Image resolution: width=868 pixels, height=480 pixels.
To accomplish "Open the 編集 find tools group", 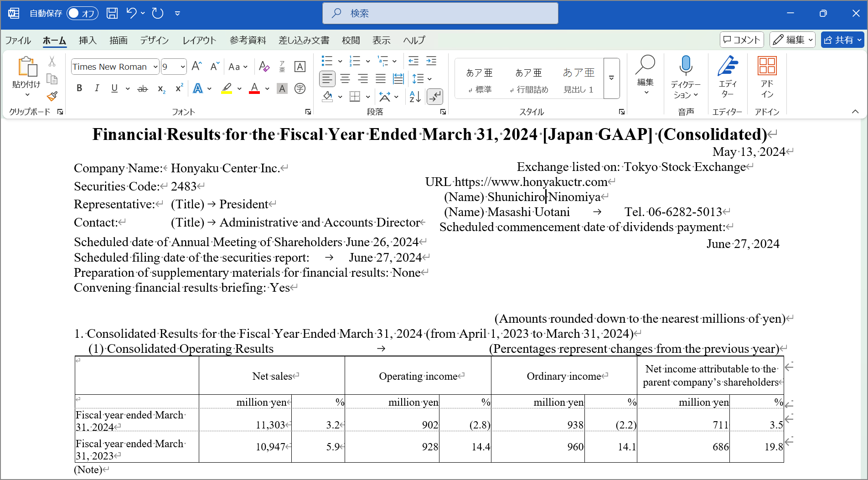I will [x=646, y=76].
